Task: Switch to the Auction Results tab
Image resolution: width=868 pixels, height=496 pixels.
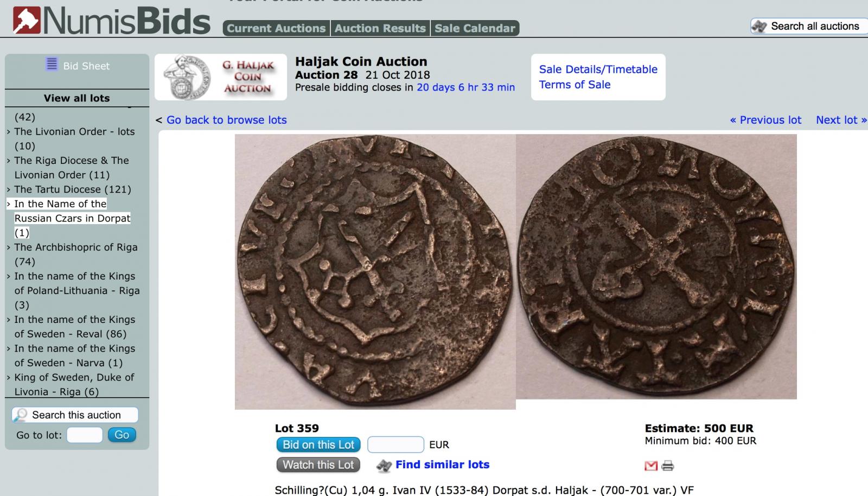Action: pos(380,28)
